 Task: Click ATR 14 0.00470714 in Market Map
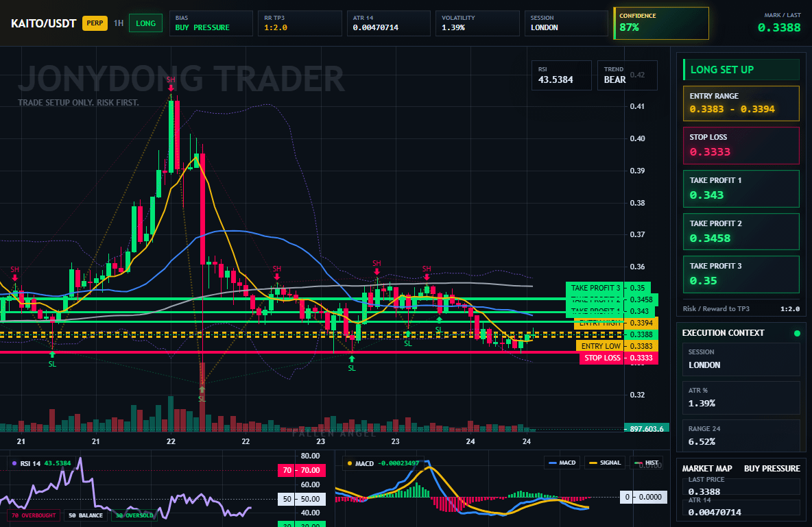coord(741,507)
